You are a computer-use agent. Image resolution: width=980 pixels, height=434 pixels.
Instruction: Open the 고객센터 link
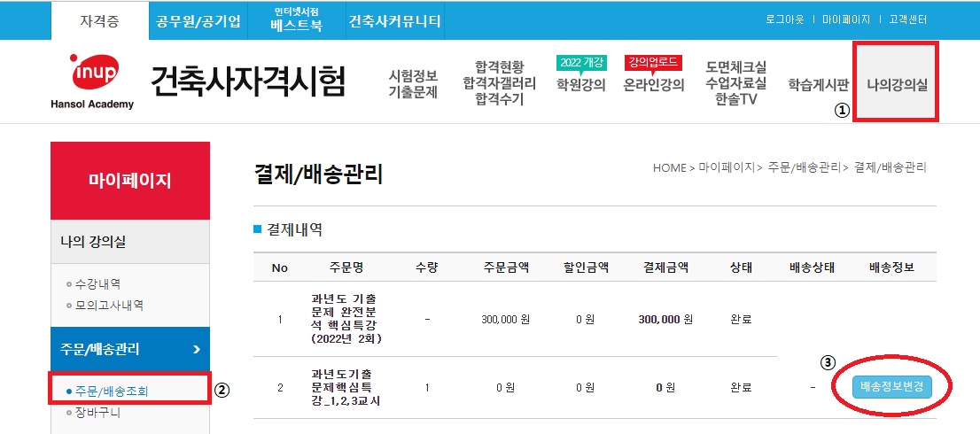pos(908,19)
